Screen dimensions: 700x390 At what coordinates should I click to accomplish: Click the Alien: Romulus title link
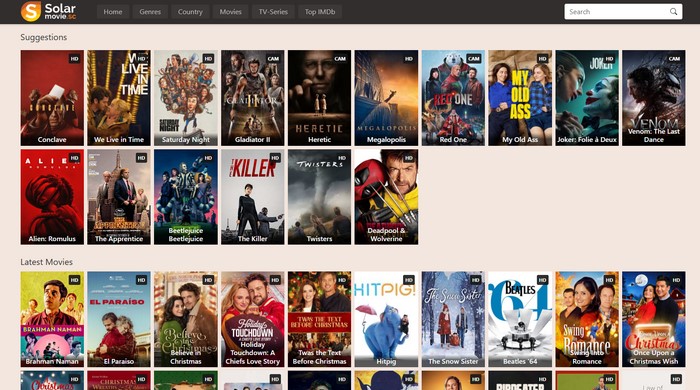click(52, 239)
